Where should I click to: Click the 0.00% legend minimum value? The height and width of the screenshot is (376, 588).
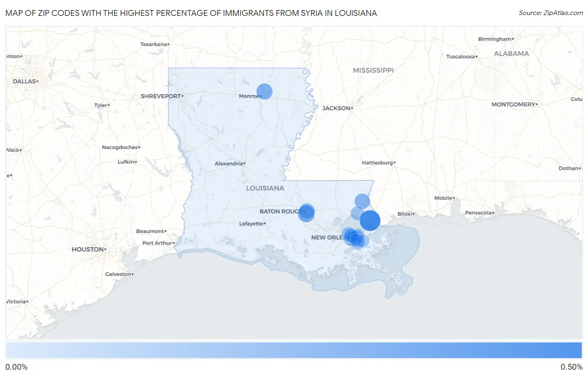(16, 367)
